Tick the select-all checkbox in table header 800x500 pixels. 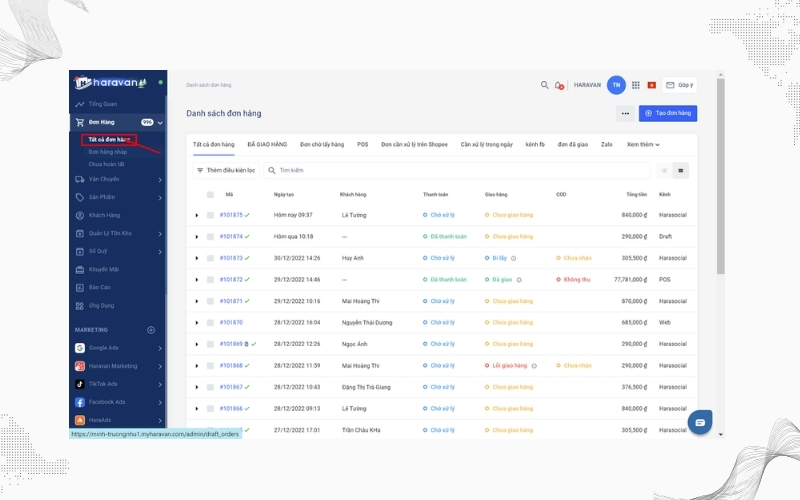(210, 194)
